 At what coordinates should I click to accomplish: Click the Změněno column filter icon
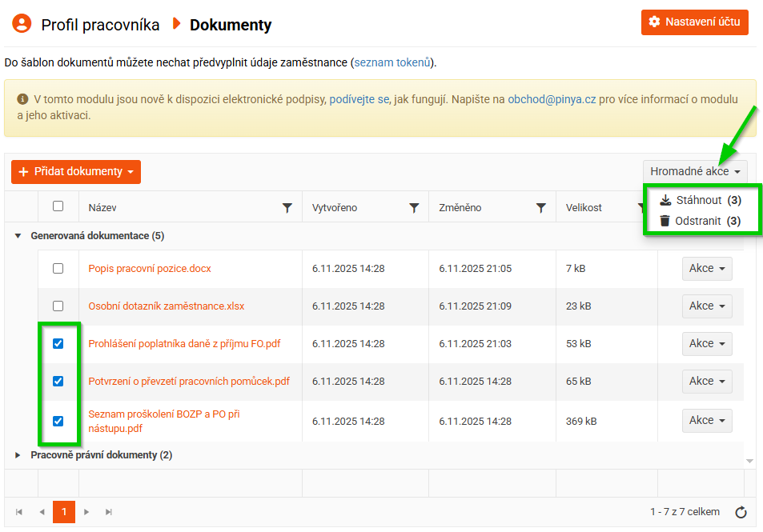(541, 208)
